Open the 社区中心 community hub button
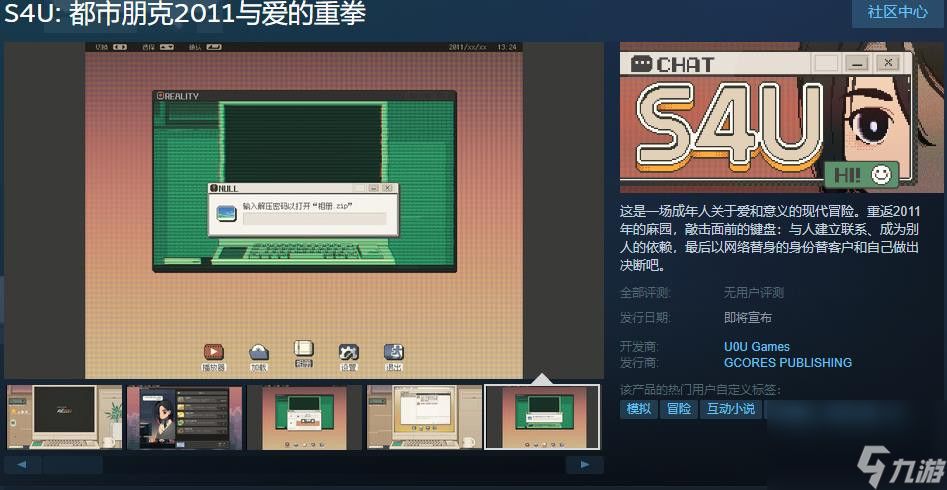This screenshot has width=947, height=490. pos(899,12)
